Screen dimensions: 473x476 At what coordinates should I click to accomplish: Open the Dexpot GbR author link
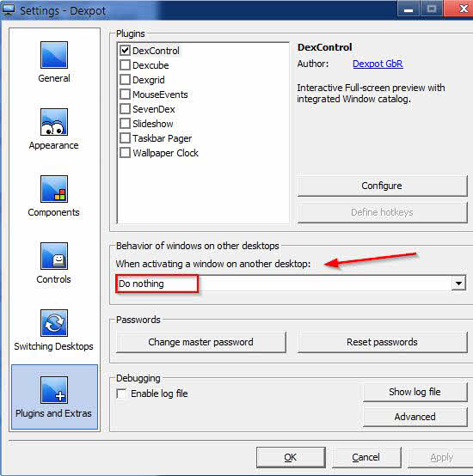pyautogui.click(x=378, y=64)
